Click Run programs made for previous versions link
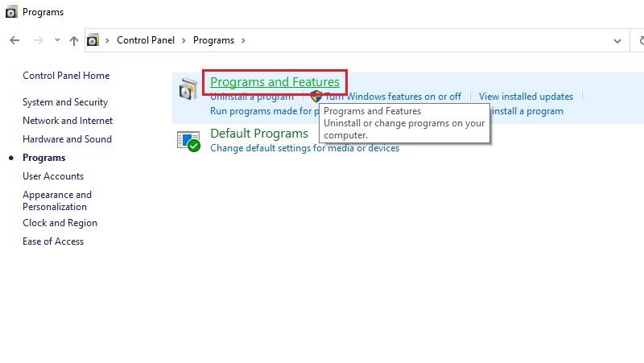This screenshot has width=644, height=363. tap(265, 111)
